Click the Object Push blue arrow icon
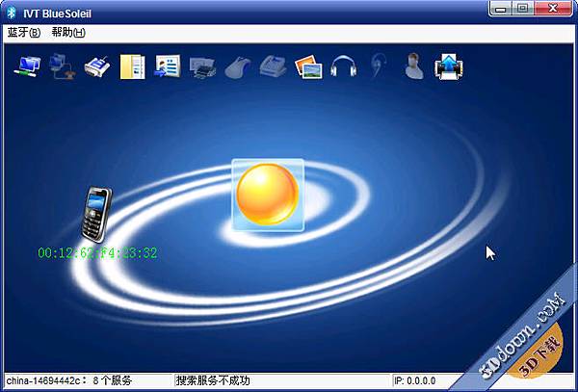The height and width of the screenshot is (392, 578). 449,66
